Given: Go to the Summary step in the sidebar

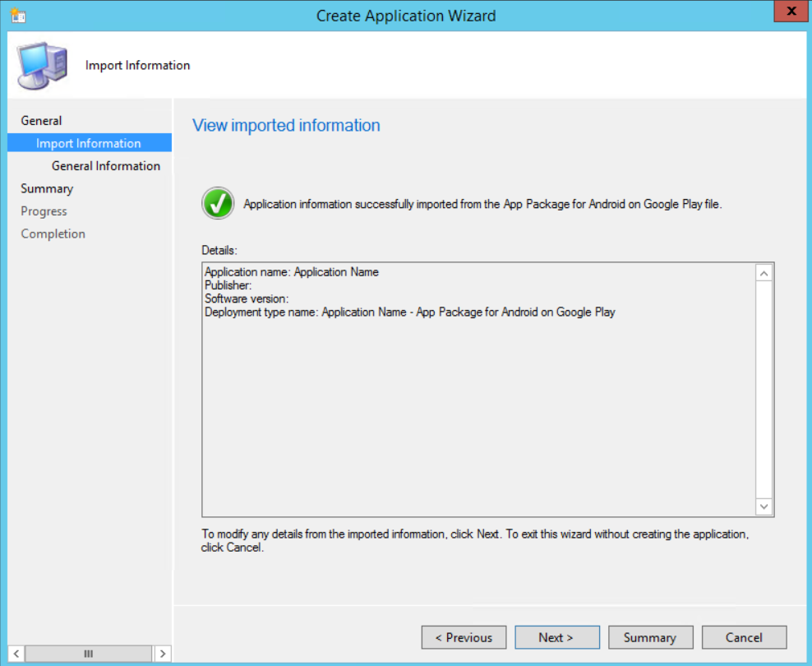Looking at the screenshot, I should point(47,188).
